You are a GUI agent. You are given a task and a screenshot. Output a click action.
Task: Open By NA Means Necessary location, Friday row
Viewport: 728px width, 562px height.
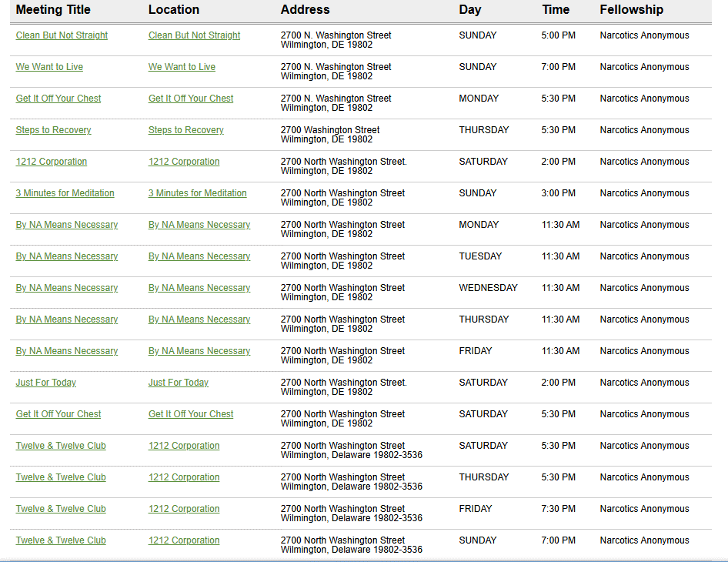tap(199, 351)
